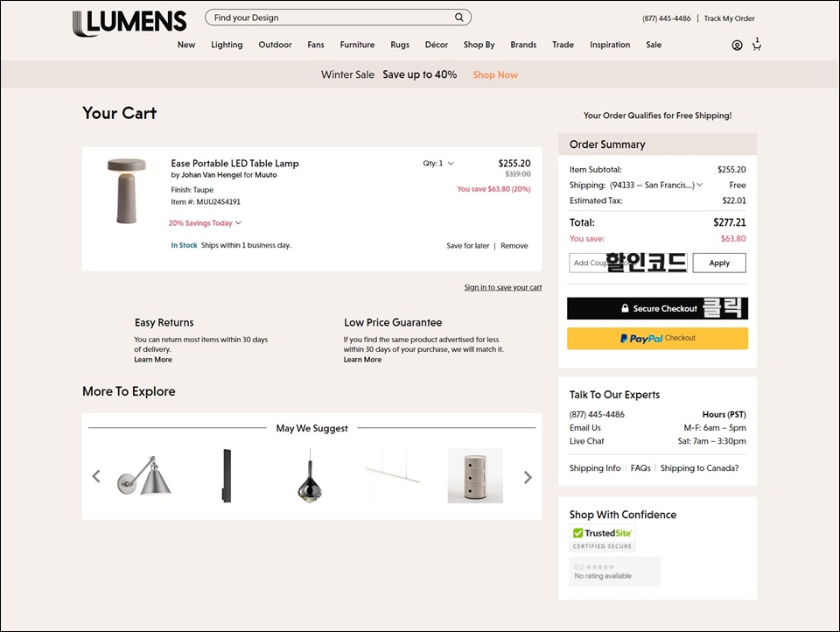Click Learn More under Low Price Guarantee
The height and width of the screenshot is (632, 840).
(x=362, y=360)
